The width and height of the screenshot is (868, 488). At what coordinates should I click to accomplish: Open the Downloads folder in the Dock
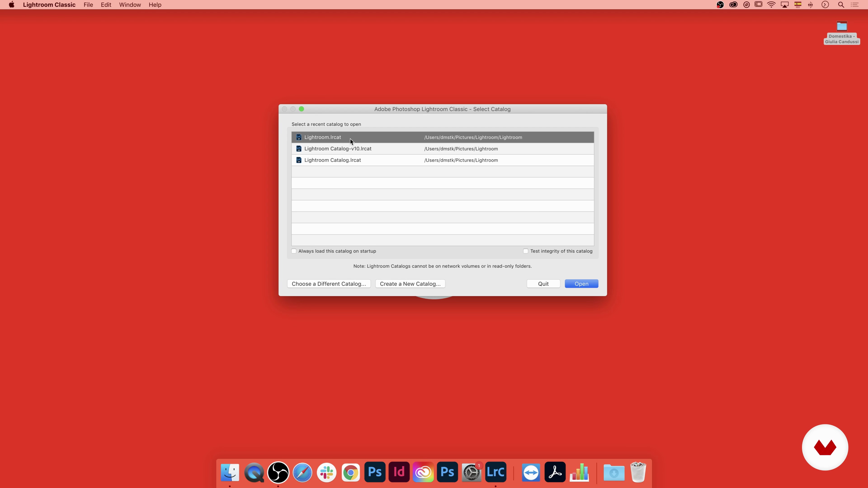pyautogui.click(x=614, y=472)
